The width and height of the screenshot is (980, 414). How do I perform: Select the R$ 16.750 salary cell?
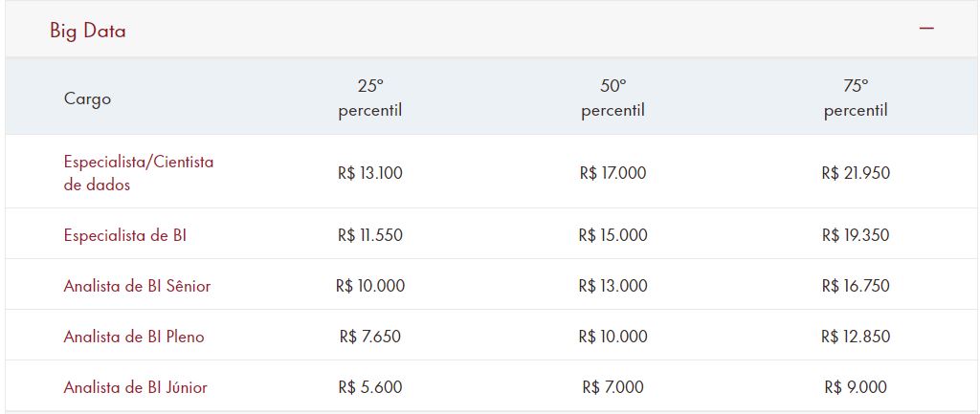pyautogui.click(x=856, y=286)
